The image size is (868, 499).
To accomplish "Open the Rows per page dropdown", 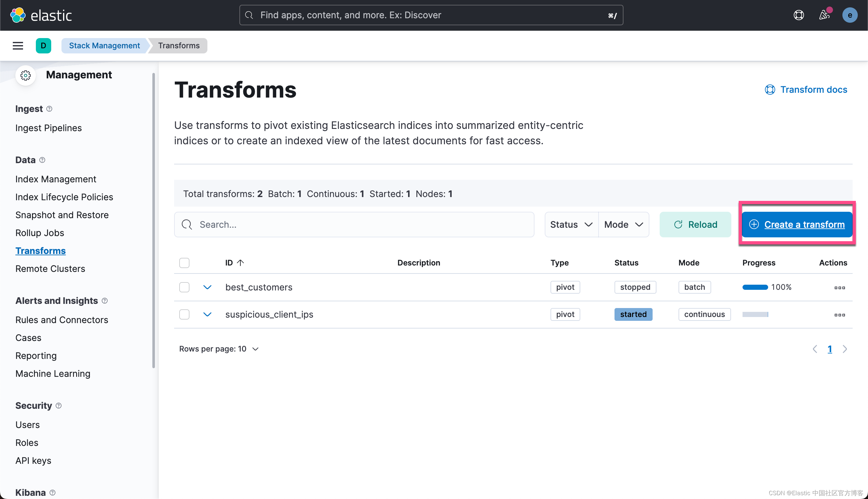I will [219, 349].
